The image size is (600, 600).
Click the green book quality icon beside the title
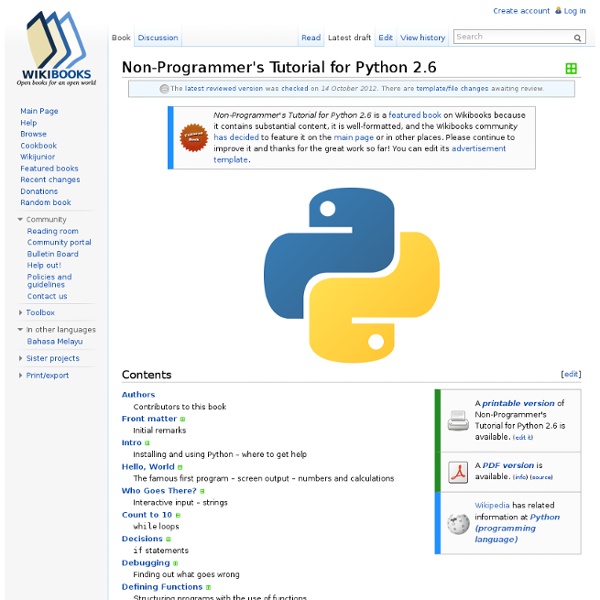(x=571, y=68)
